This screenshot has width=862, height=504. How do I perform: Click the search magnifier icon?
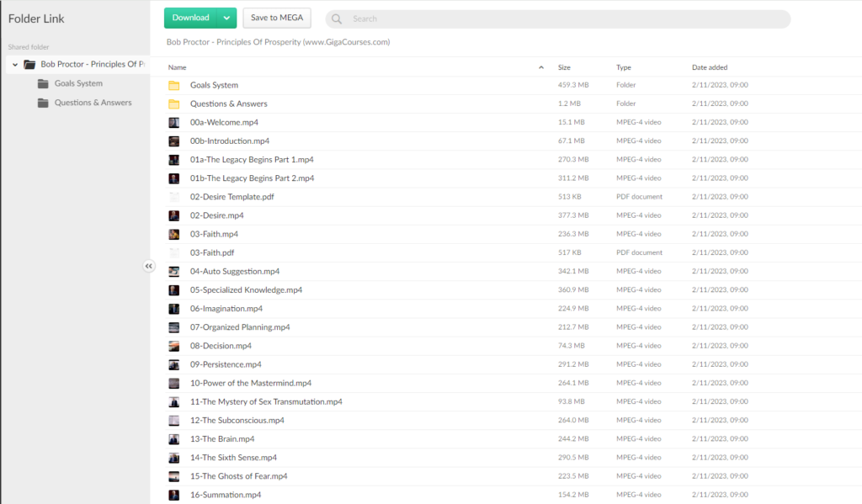point(337,19)
